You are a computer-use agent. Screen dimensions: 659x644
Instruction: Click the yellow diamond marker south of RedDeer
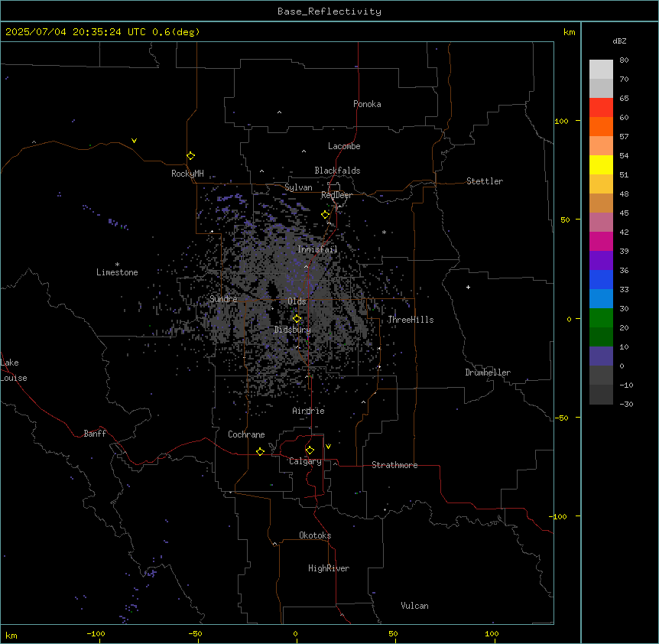point(325,215)
